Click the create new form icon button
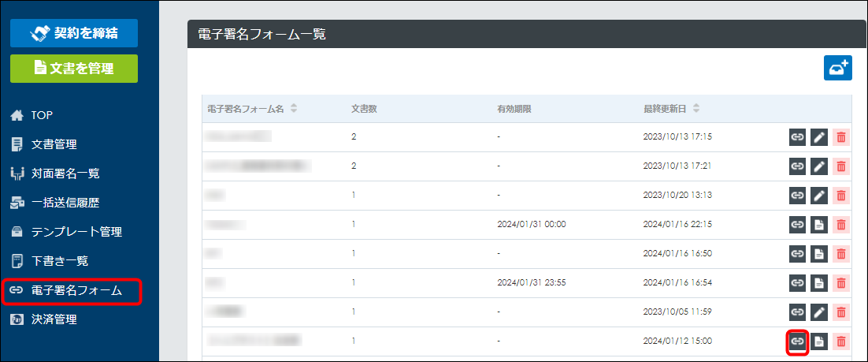The image size is (868, 362). tap(837, 68)
